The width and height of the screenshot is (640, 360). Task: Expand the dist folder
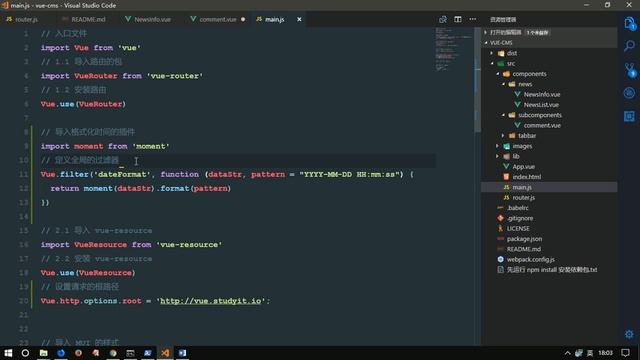[x=491, y=53]
